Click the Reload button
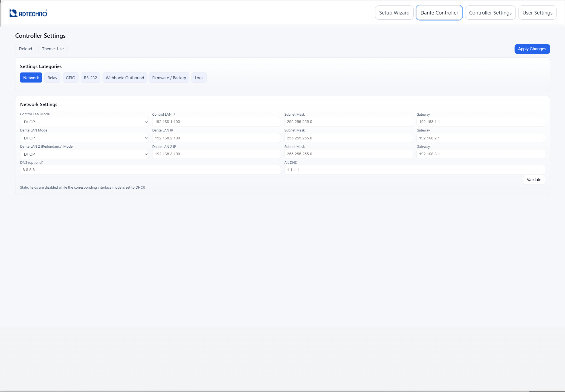 click(25, 49)
